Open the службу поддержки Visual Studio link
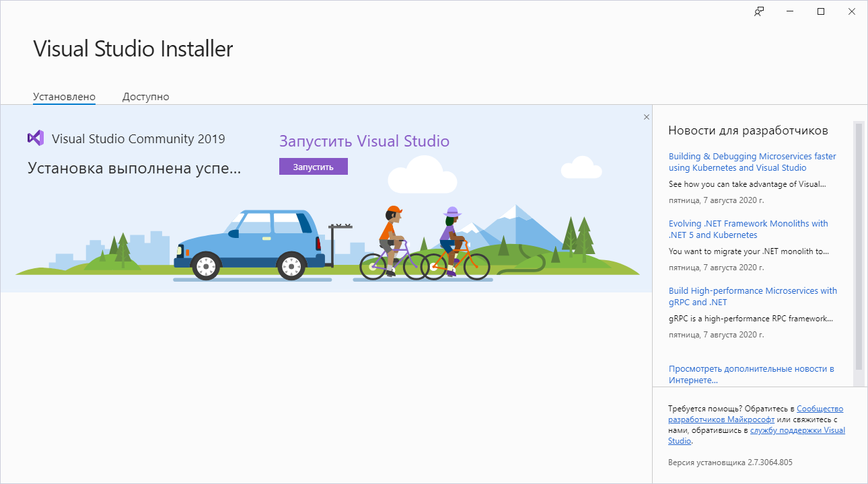The image size is (868, 484). 797,430
